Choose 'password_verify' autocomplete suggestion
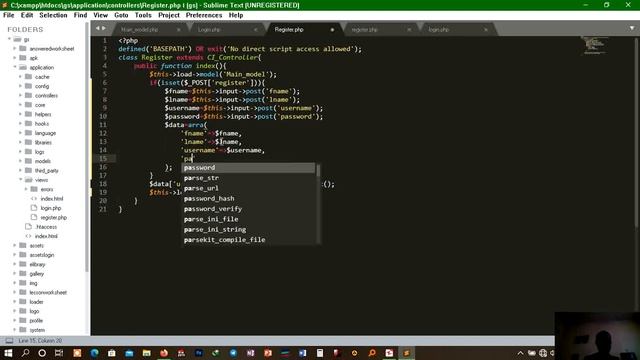This screenshot has height=360, width=640. (248, 209)
